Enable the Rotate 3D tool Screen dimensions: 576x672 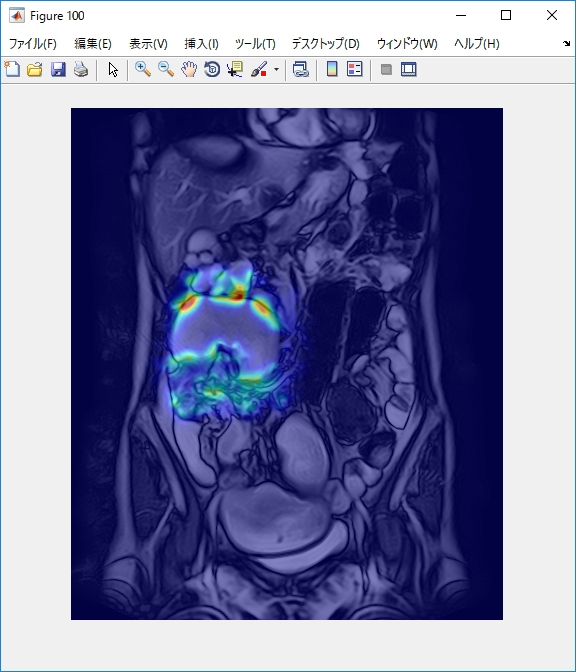click(x=212, y=69)
